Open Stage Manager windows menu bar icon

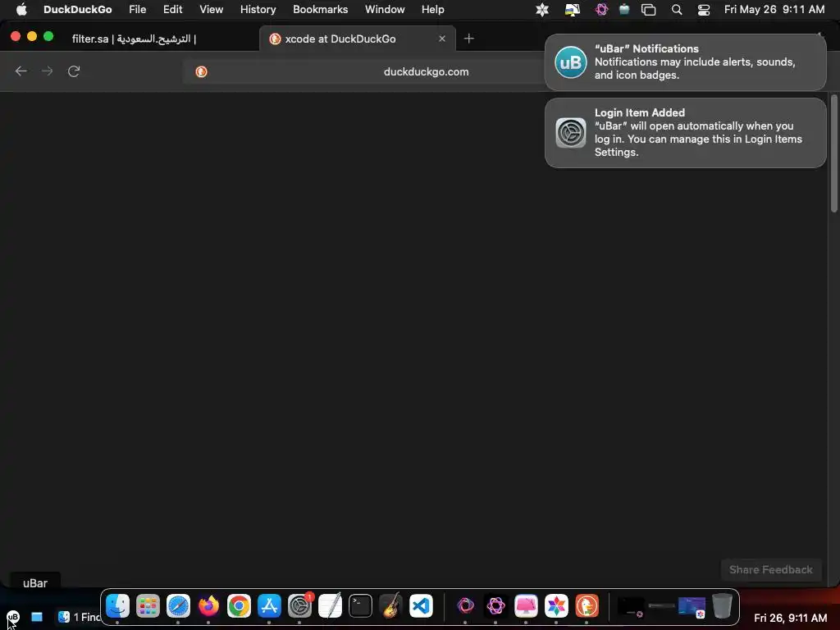point(649,10)
